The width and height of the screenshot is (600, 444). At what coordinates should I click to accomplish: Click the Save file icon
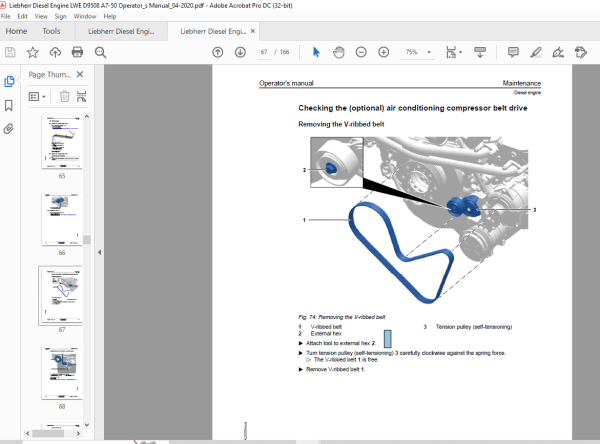click(10, 52)
